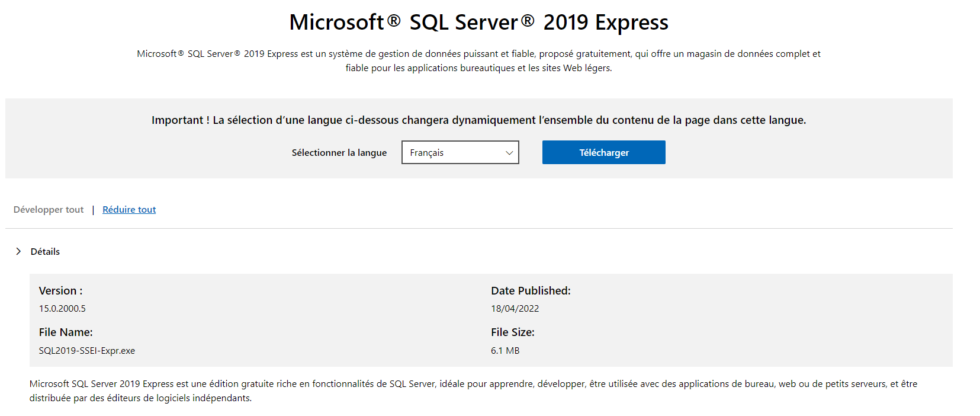Click the Développer tout option
The image size is (980, 416).
49,210
